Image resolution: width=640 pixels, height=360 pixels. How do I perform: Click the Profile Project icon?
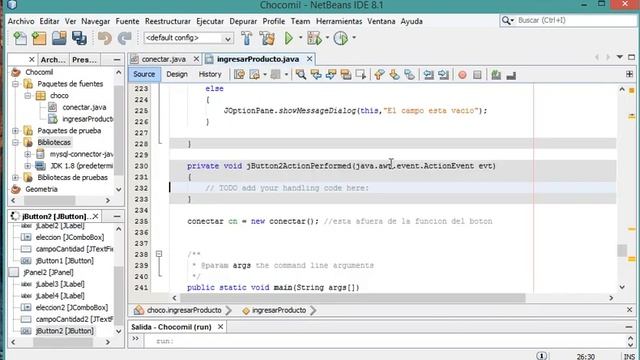click(340, 38)
